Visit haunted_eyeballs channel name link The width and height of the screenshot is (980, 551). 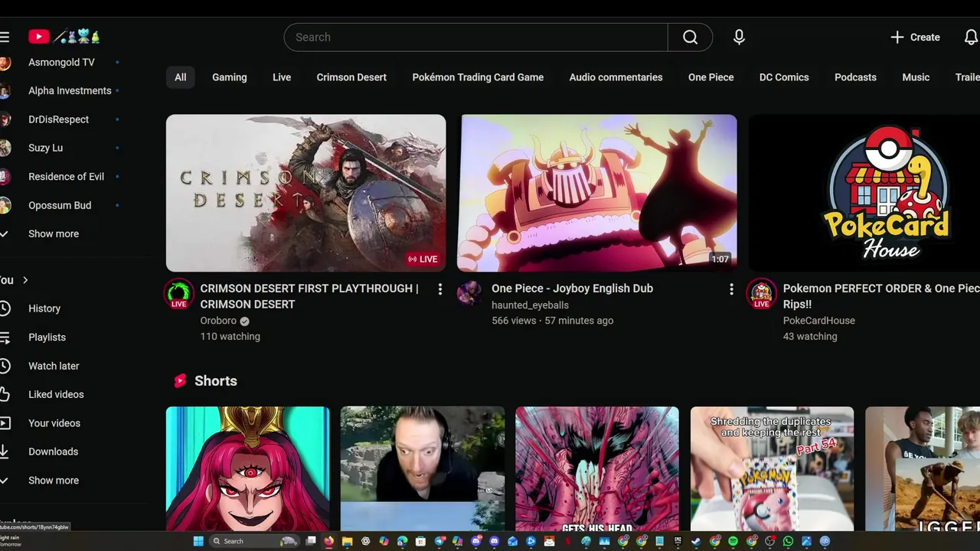530,305
